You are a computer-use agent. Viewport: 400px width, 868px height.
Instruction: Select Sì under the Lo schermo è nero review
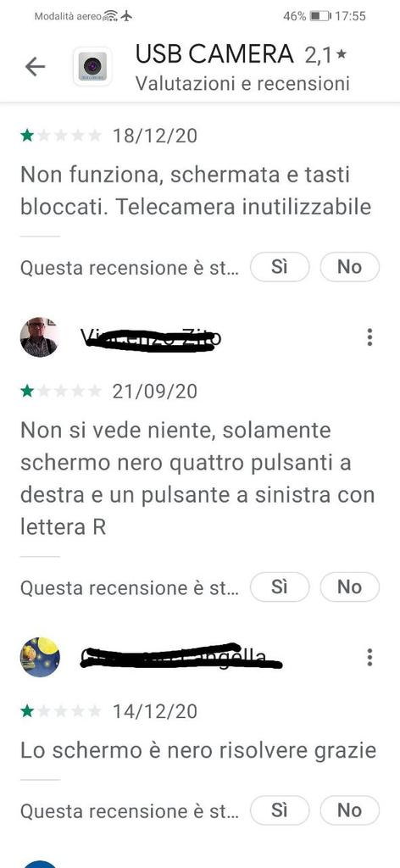[280, 810]
